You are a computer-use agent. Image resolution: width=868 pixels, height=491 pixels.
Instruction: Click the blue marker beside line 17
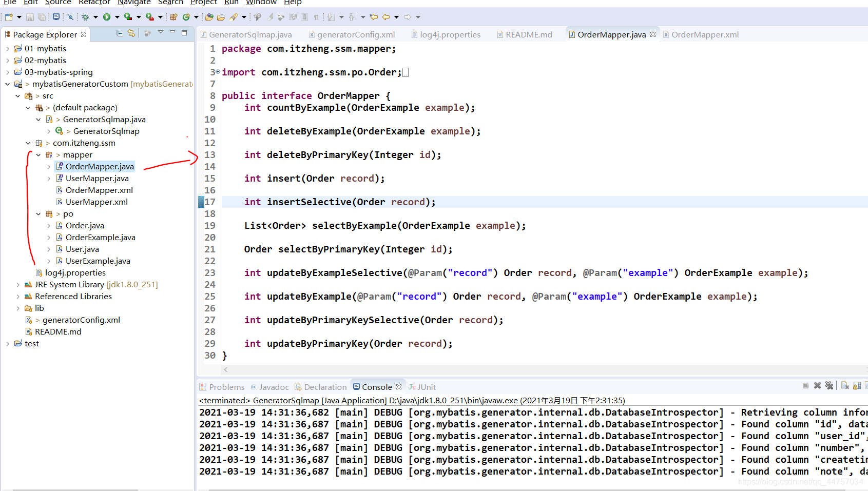201,202
